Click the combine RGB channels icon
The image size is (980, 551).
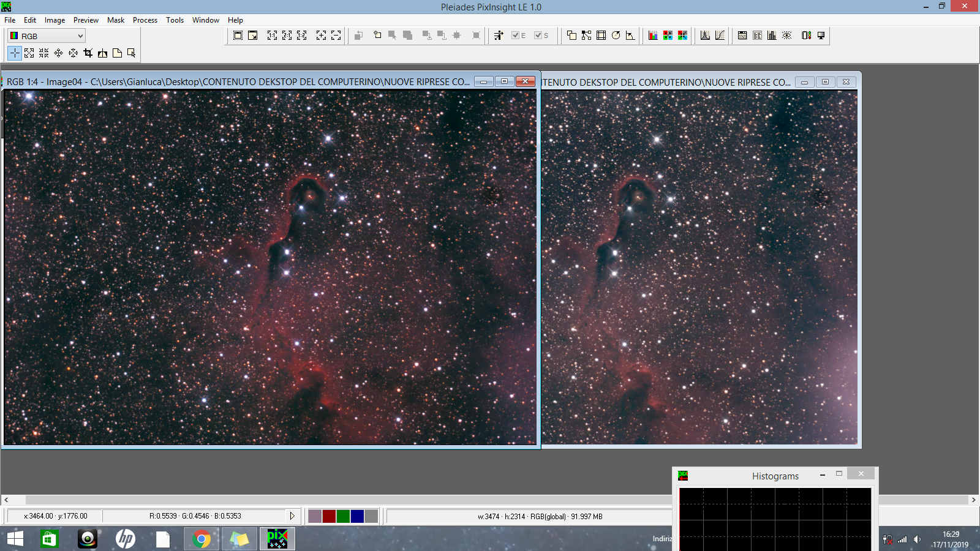pyautogui.click(x=682, y=36)
